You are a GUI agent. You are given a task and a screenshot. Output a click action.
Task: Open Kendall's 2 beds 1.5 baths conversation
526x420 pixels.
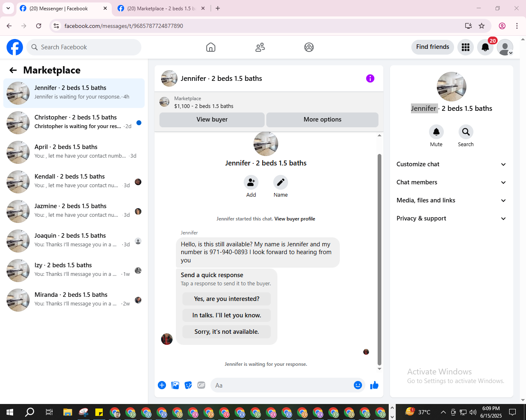[74, 182]
